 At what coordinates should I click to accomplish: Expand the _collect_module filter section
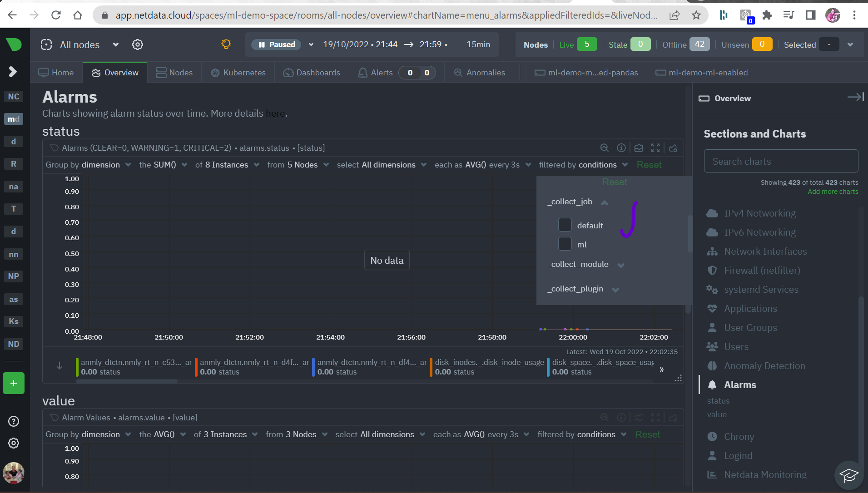coord(622,265)
